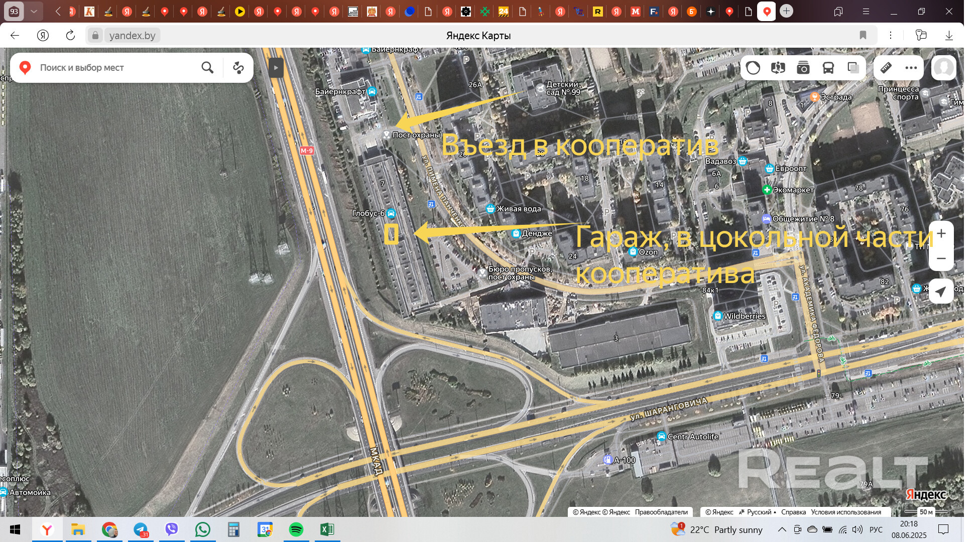Open the three-dots more menu
980x542 pixels.
pyautogui.click(x=911, y=68)
